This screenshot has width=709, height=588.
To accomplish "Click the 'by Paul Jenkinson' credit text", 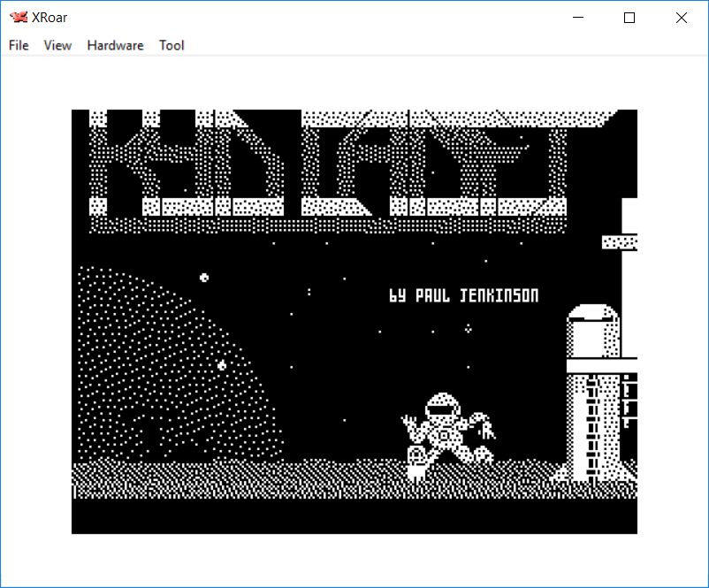I will click(463, 295).
